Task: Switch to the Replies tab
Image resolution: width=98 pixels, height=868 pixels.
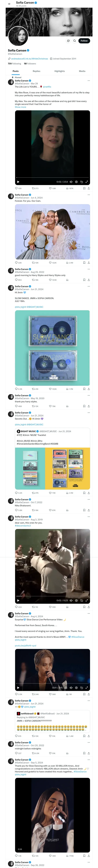Action: pos(36,71)
